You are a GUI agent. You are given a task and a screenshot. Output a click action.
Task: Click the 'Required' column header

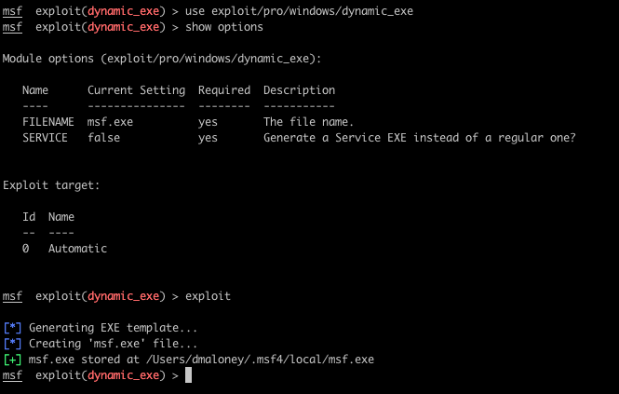[x=224, y=90]
